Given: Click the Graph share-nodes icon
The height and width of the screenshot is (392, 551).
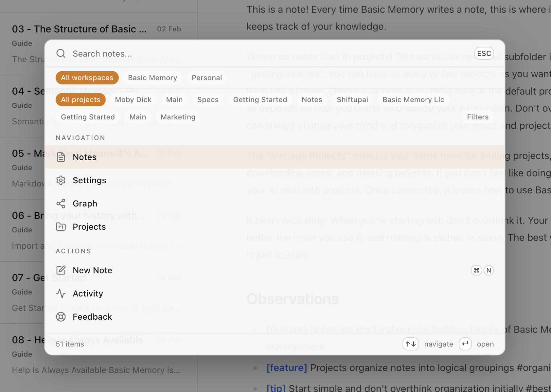Looking at the screenshot, I should 61,204.
